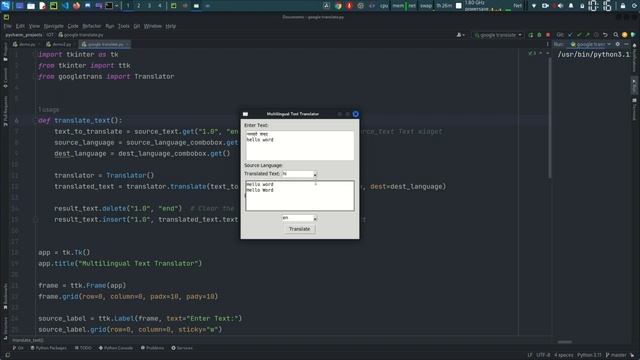The width and height of the screenshot is (640, 360).
Task: Click the master git branch in status bar
Action: click(x=616, y=355)
